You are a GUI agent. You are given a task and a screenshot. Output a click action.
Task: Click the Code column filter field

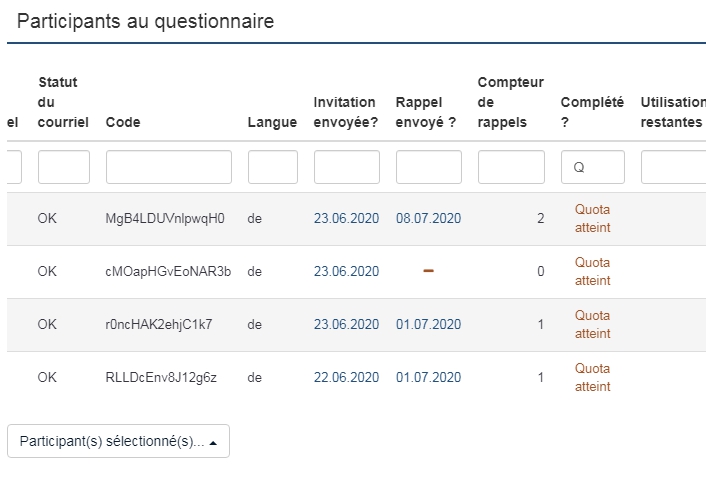(x=169, y=167)
